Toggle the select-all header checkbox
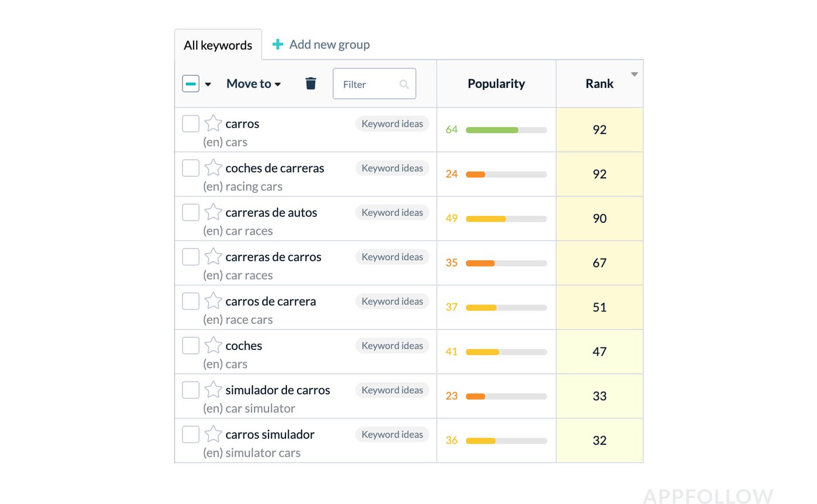This screenshot has height=504, width=817. (x=191, y=83)
